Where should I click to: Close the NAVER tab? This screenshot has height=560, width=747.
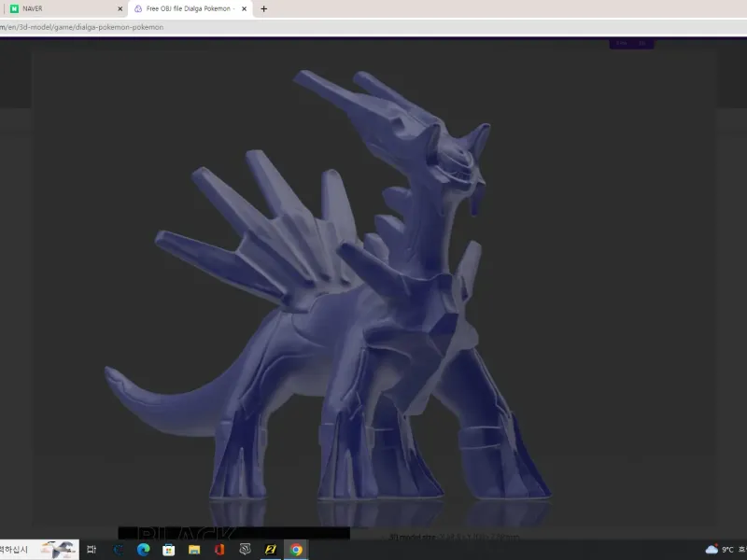click(120, 8)
